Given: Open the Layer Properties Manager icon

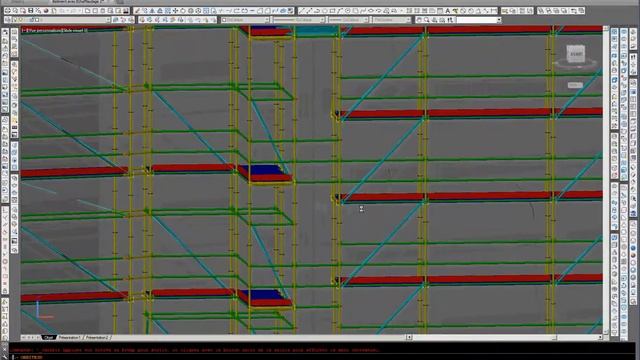Looking at the screenshot, I should 8,20.
